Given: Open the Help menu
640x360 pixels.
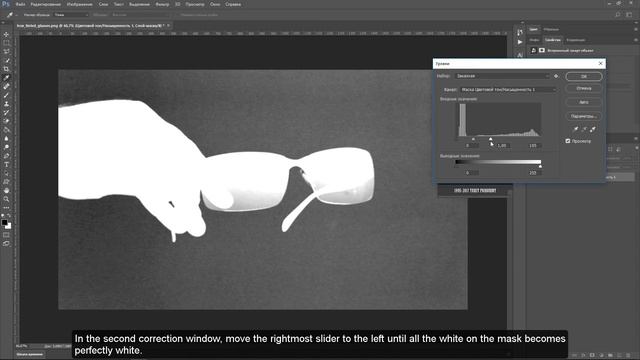Looking at the screenshot, I should (233, 4).
